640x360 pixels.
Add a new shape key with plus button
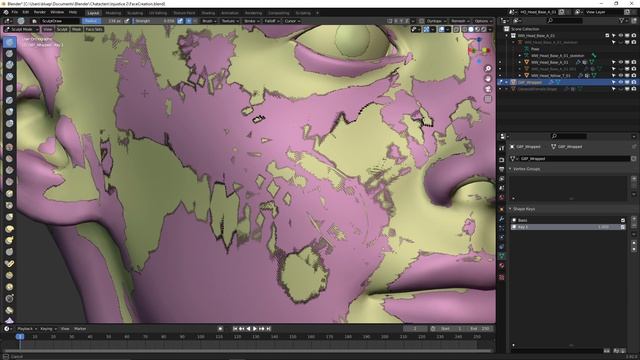coord(634,220)
